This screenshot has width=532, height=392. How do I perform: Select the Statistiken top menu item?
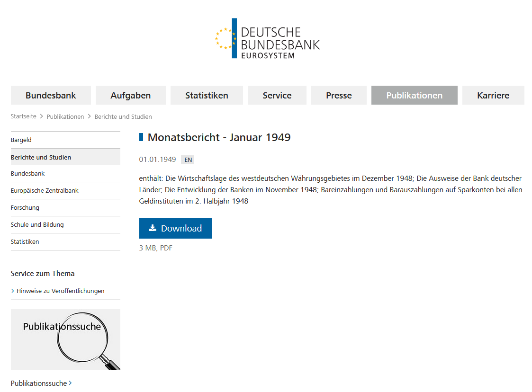(x=207, y=95)
